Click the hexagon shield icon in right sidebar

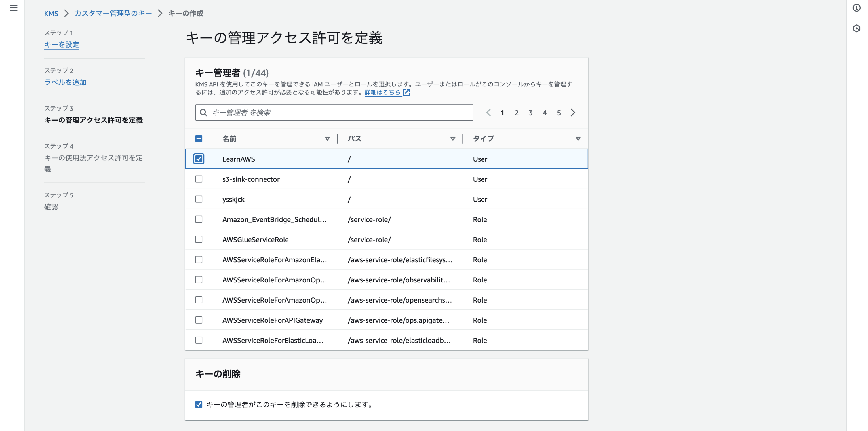coord(856,28)
